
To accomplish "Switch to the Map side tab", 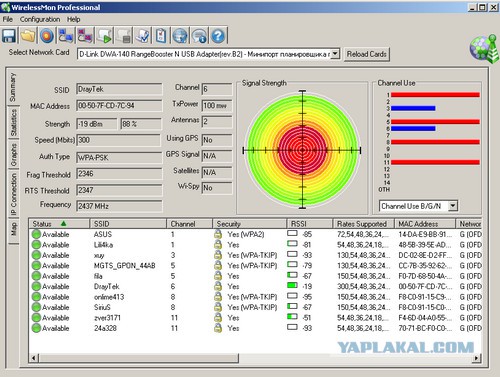I will (x=13, y=230).
